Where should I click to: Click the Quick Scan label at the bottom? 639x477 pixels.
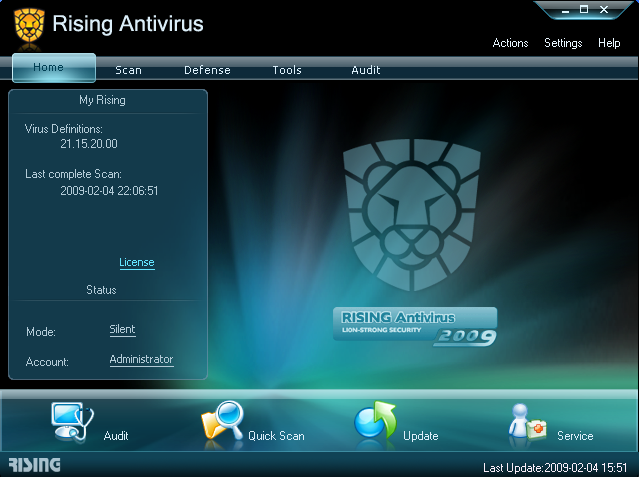coord(276,436)
